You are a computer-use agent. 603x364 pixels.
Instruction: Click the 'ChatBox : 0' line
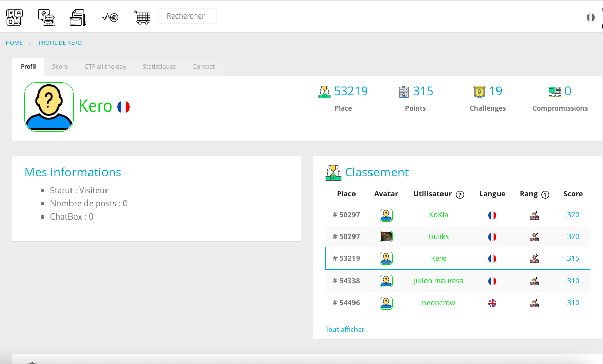coord(72,217)
